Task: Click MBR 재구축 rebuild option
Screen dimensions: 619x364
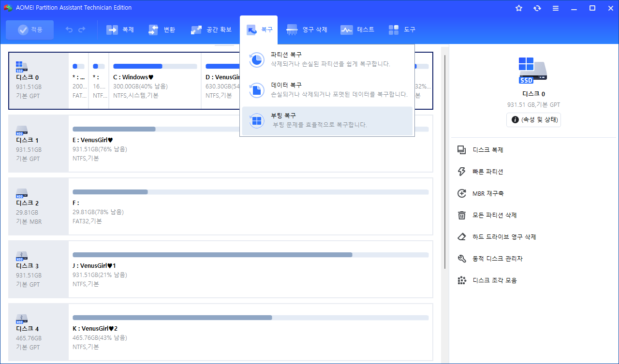Action: [x=488, y=193]
